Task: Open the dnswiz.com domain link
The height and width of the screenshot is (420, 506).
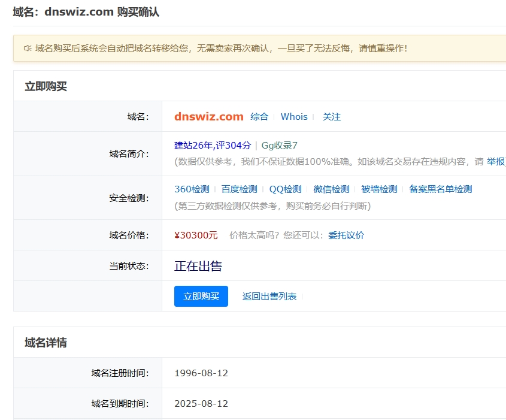Action: 208,117
